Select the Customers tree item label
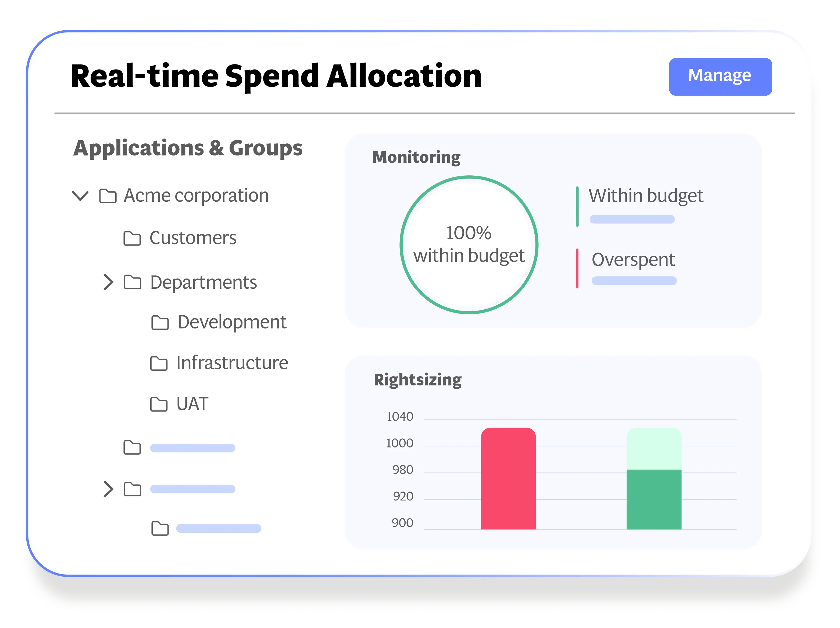This screenshot has height=628, width=840. tap(193, 238)
